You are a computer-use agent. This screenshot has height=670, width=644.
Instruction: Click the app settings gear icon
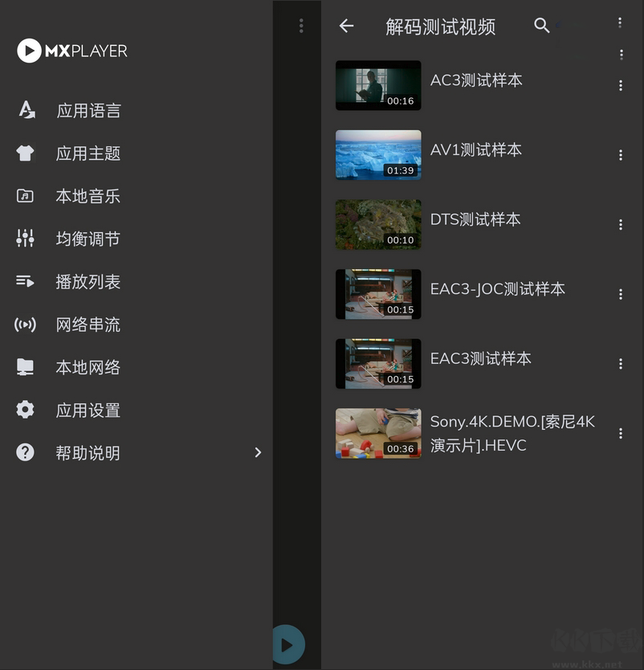tap(25, 410)
